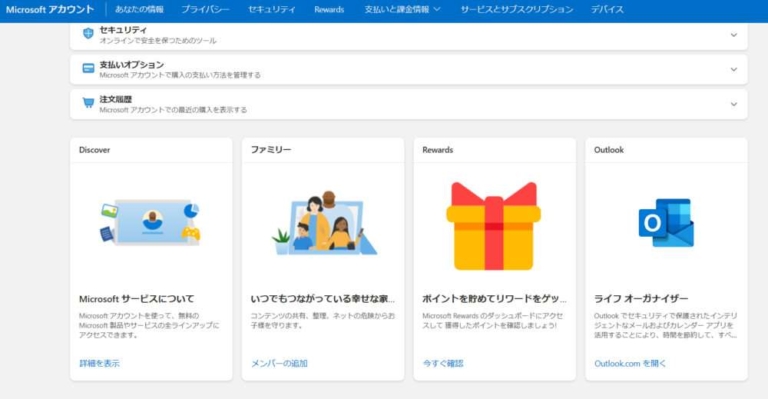Click the ファミリー card header label
Screen dimensions: 768x399
[x=271, y=150]
